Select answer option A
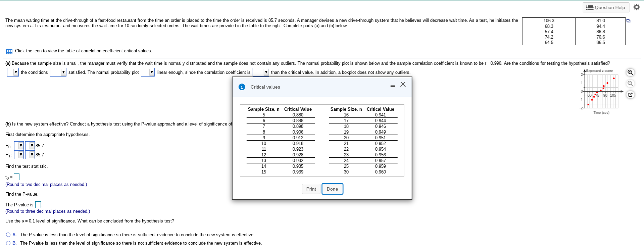 8,235
